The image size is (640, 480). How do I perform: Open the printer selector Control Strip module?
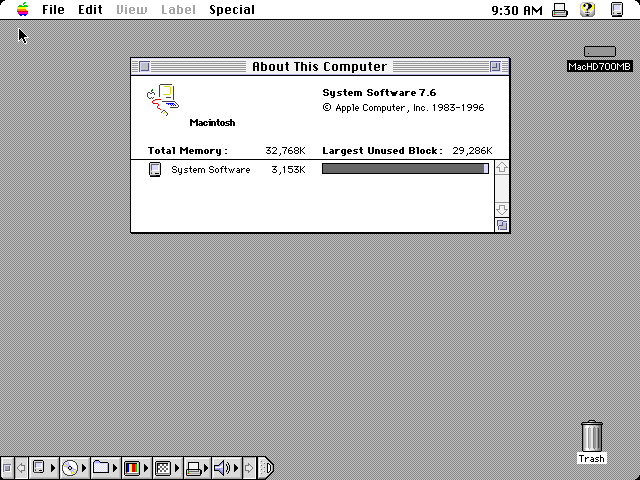pyautogui.click(x=198, y=468)
